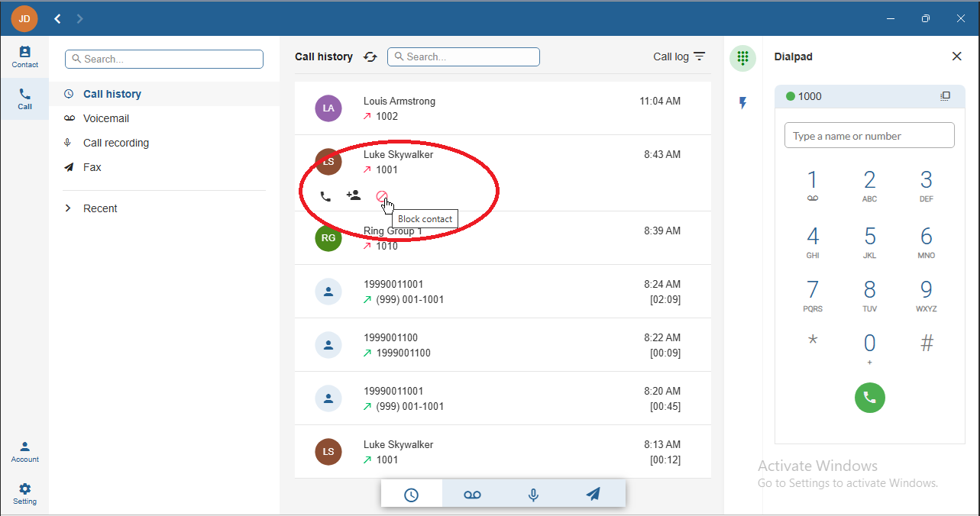The image size is (980, 516).
Task: Click digit 5 on the dialpad
Action: tap(869, 242)
